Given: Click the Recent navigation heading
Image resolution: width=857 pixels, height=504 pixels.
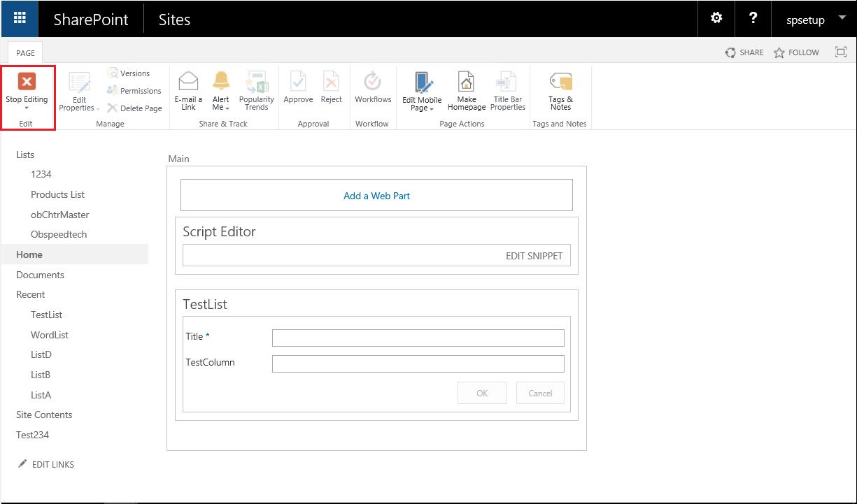Looking at the screenshot, I should [30, 294].
